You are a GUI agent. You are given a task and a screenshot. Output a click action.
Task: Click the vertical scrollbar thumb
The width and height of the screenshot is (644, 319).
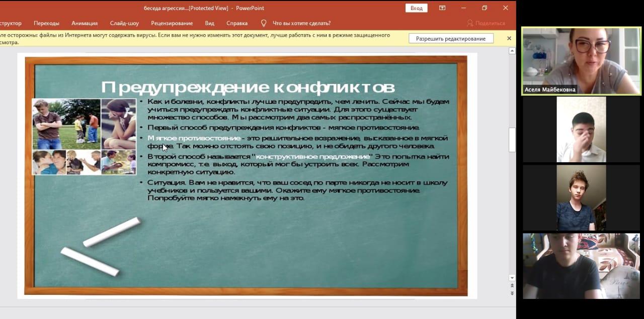512,140
